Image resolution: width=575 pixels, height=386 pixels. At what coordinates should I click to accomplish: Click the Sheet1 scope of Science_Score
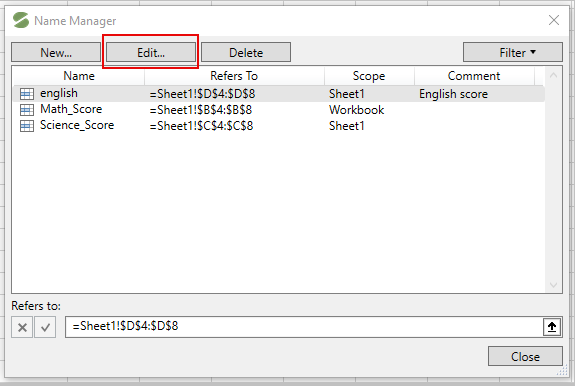[347, 126]
